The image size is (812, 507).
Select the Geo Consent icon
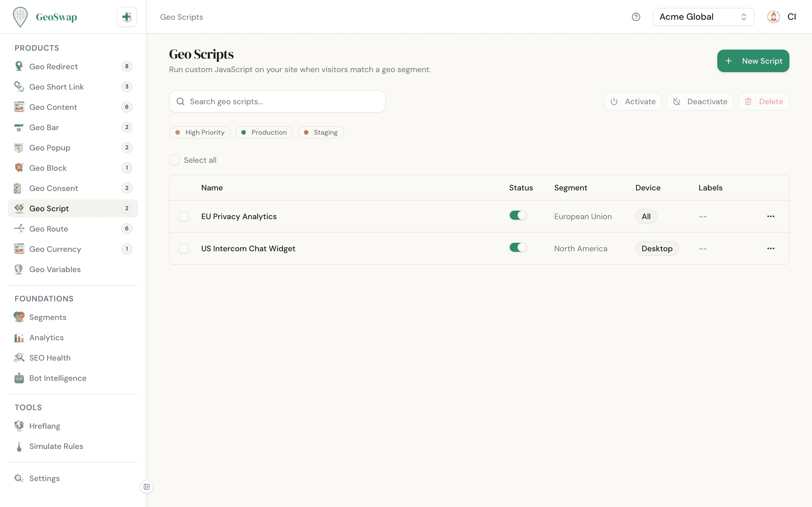[19, 188]
